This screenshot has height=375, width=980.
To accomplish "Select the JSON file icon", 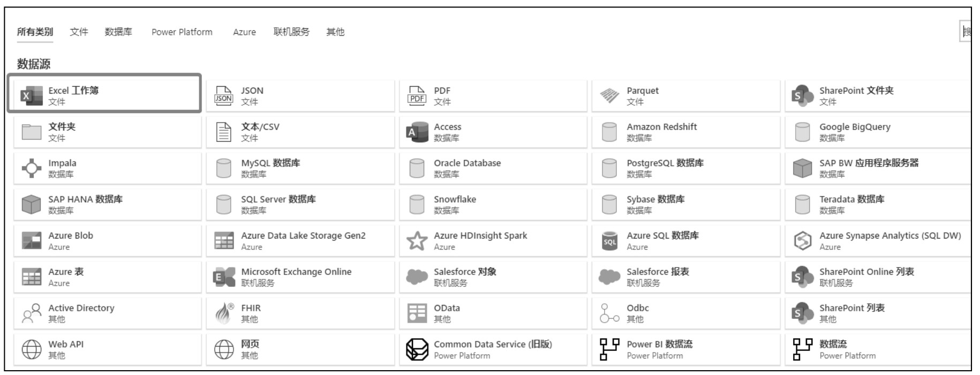I will [x=224, y=96].
